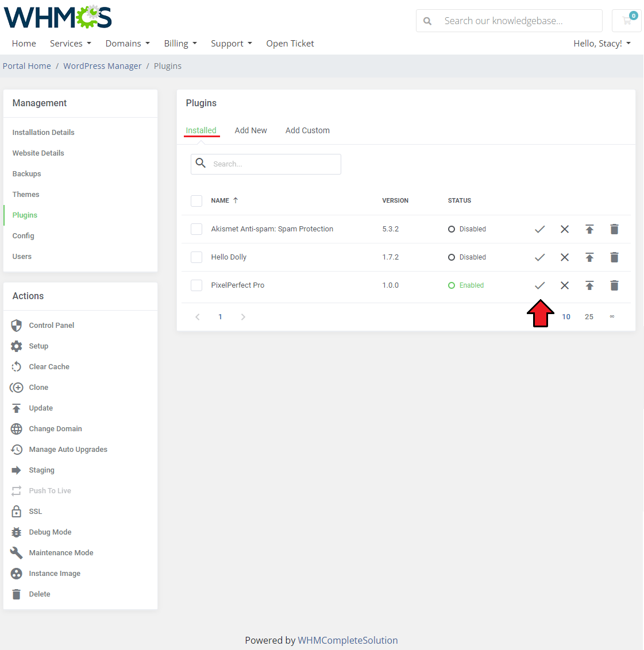
Task: Activate Hello Dolly via checkmark icon
Action: coord(539,257)
